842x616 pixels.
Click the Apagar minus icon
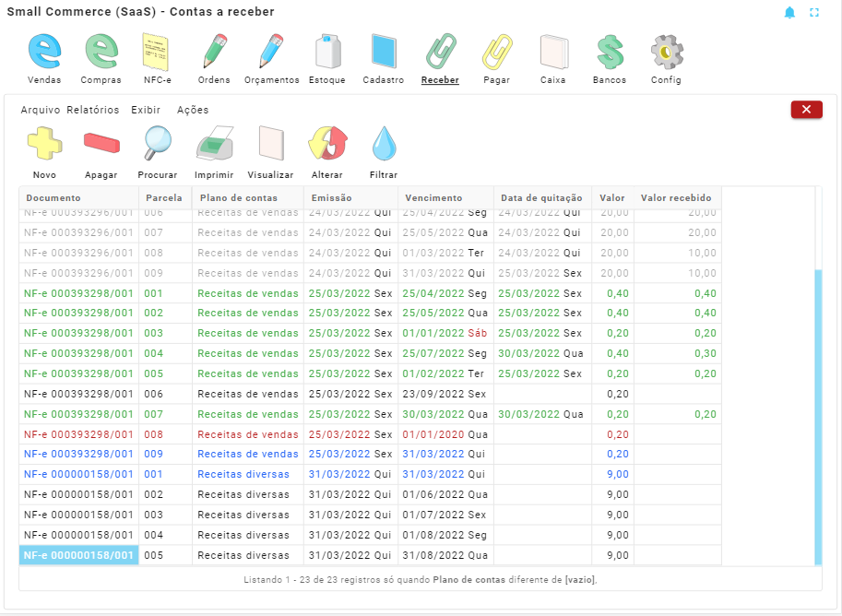[101, 145]
